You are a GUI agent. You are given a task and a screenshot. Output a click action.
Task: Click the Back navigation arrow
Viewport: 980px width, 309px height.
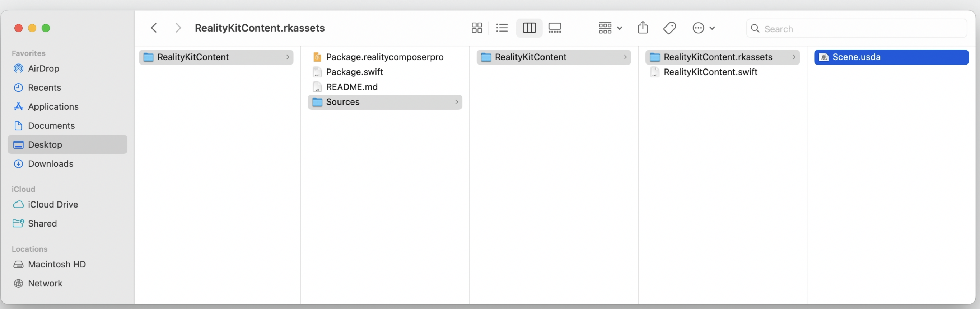[x=154, y=28]
